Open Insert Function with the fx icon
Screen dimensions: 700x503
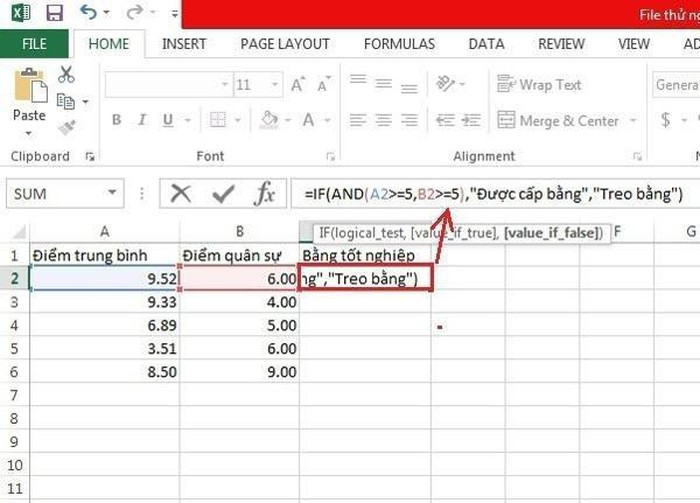pyautogui.click(x=264, y=193)
